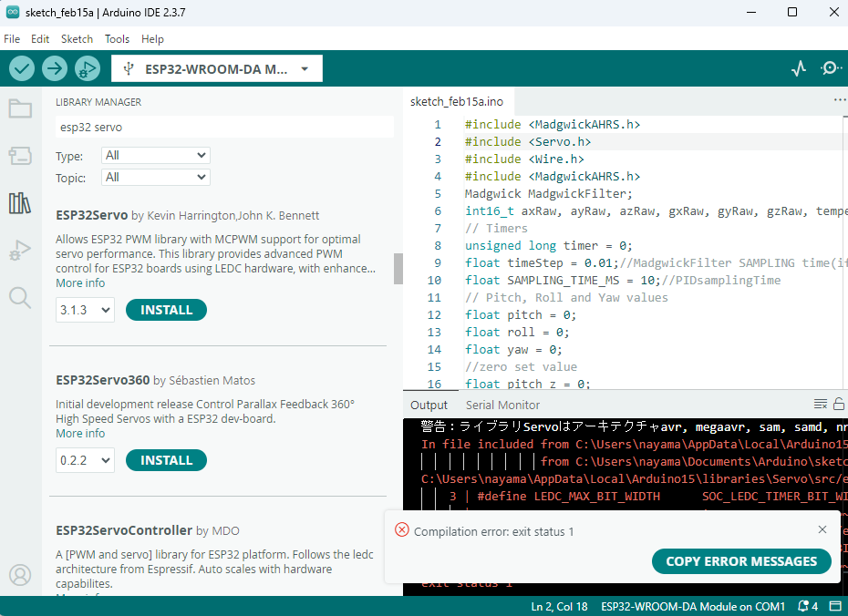This screenshot has width=848, height=616.
Task: Open the Sketchbook folder sidebar icon
Action: click(20, 108)
